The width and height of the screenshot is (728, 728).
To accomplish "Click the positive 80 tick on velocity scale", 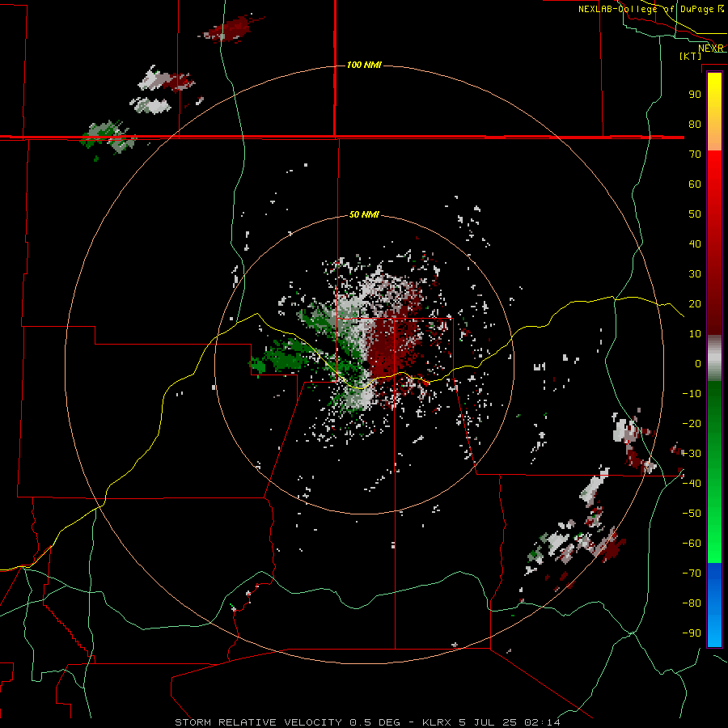I will coord(695,124).
